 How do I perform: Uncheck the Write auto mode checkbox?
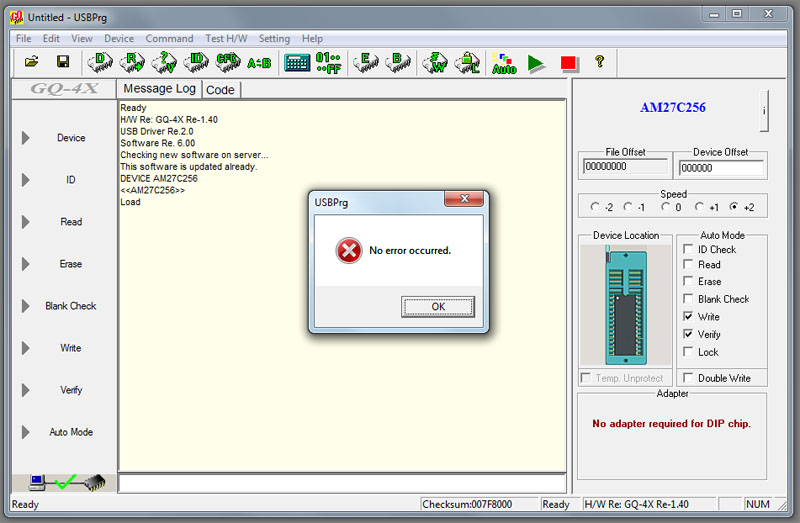(x=688, y=316)
